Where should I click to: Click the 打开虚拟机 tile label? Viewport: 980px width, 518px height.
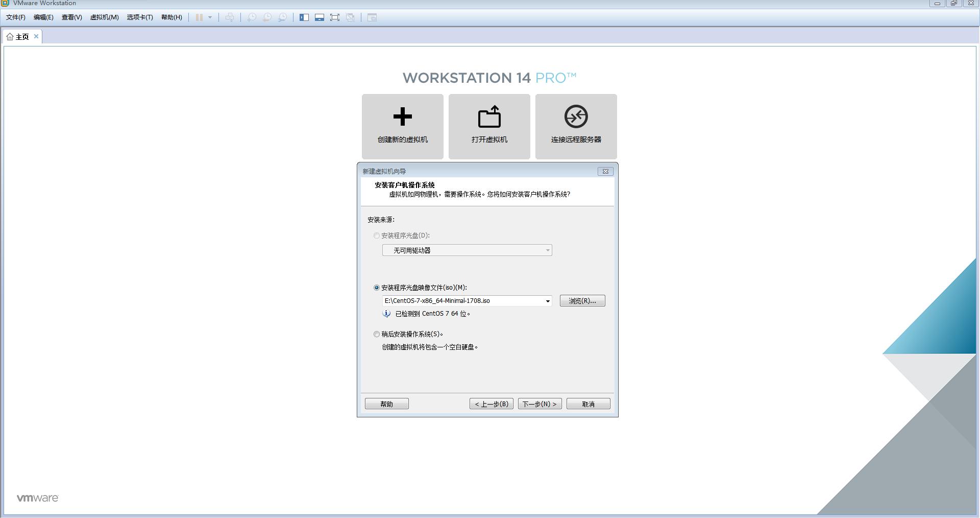[x=489, y=139]
